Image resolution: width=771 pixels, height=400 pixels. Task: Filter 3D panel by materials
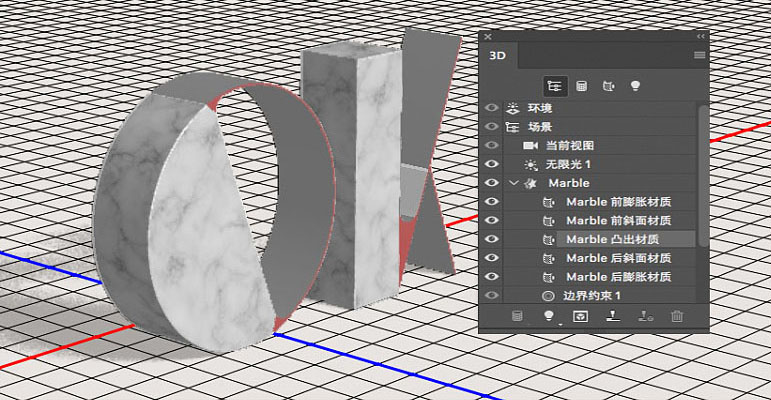click(x=608, y=87)
